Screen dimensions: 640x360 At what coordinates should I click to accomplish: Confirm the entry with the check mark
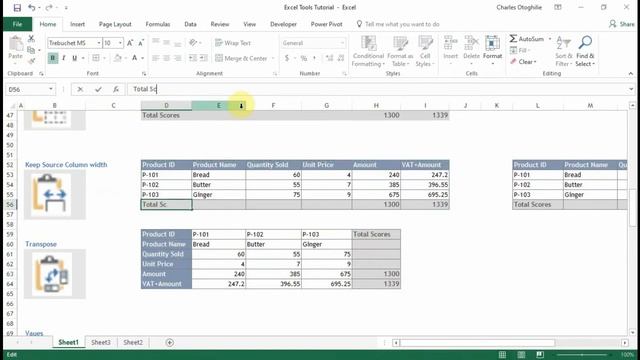point(98,89)
